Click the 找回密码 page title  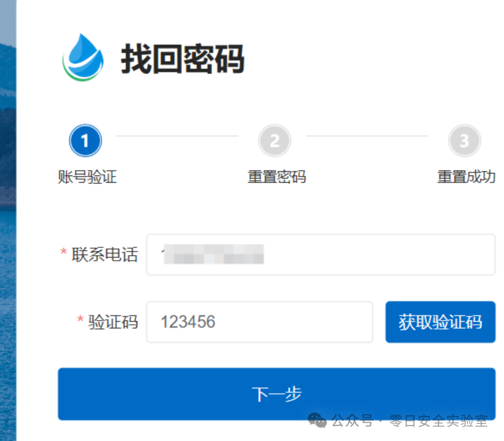(183, 58)
